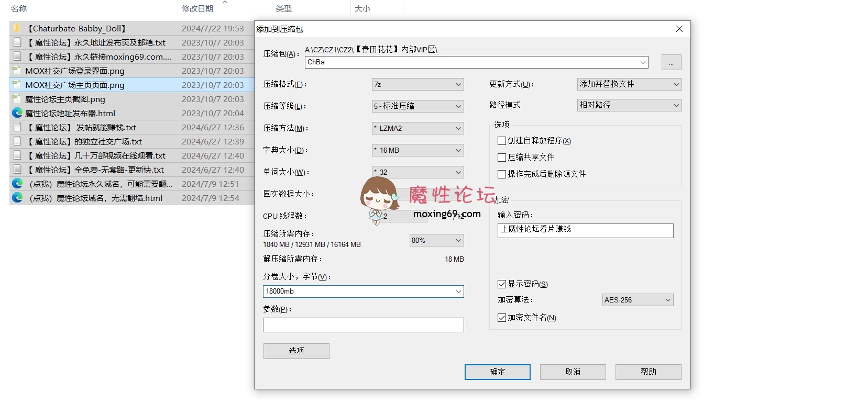Click the Chaturbate-Babby_Doll folder icon

click(17, 28)
